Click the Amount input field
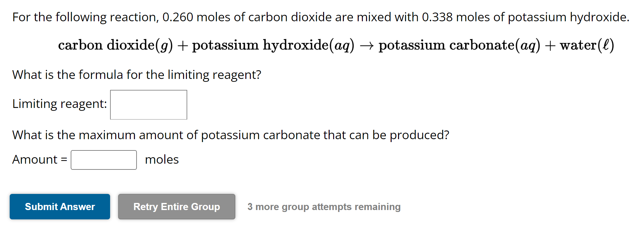The image size is (644, 240). click(x=103, y=159)
